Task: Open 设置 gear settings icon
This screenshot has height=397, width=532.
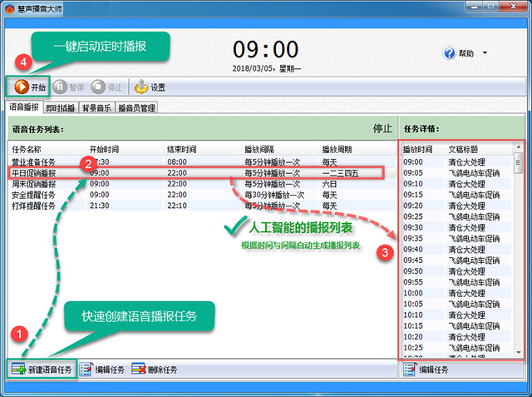Action: (141, 87)
